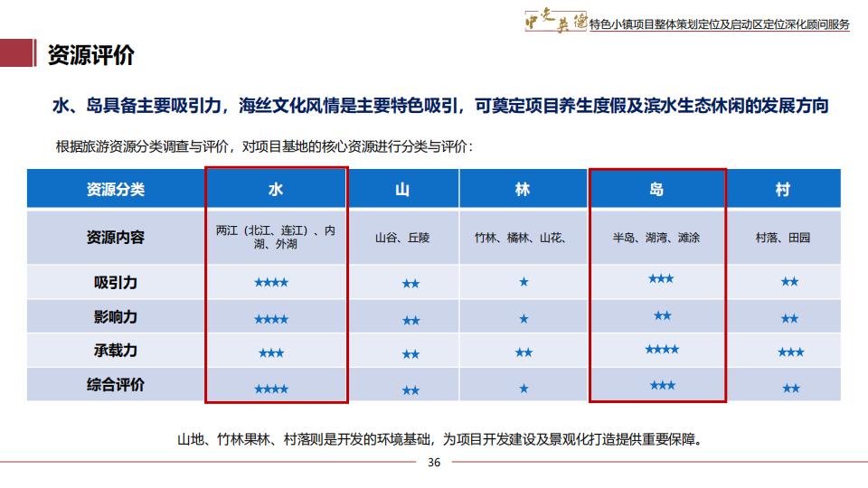This screenshot has height=488, width=868.
Task: Click 山 column 承载力 two-star rating
Action: pos(410,354)
